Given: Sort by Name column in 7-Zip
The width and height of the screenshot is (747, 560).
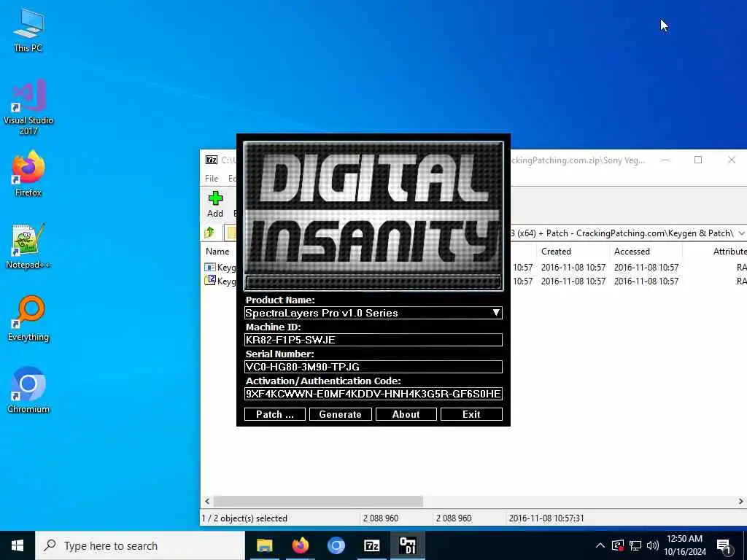Looking at the screenshot, I should pyautogui.click(x=217, y=252).
